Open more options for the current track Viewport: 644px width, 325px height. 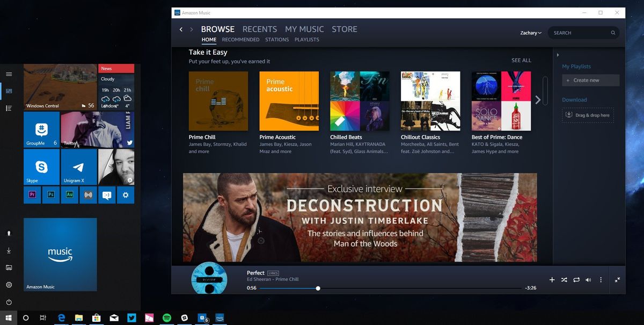pyautogui.click(x=601, y=279)
